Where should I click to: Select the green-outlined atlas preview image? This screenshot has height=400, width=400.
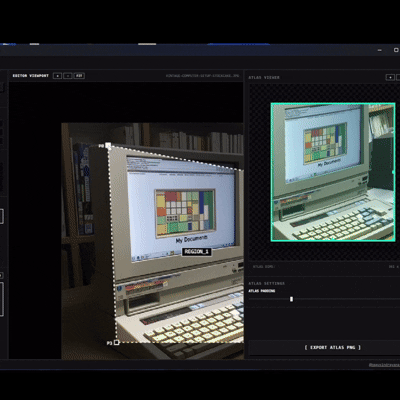333,172
